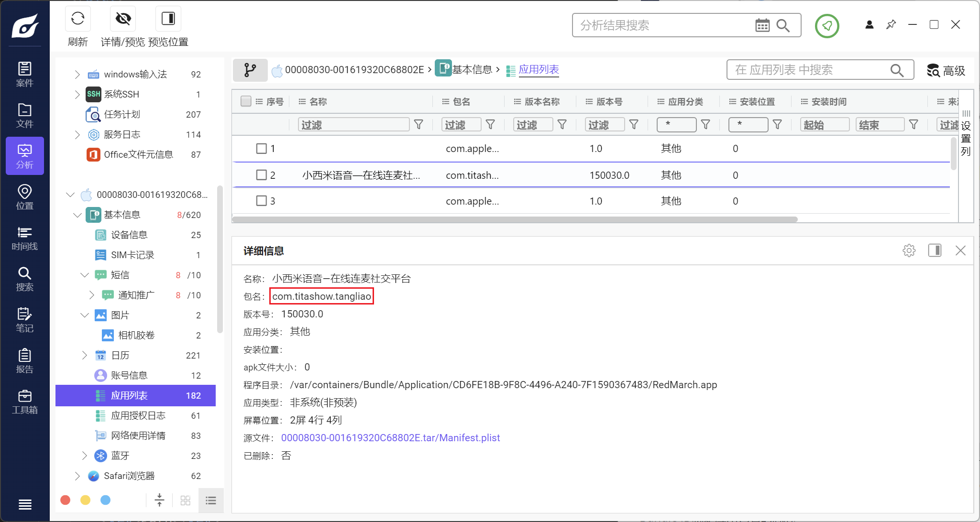
Task: Open the calendar date filter in search
Action: point(762,25)
